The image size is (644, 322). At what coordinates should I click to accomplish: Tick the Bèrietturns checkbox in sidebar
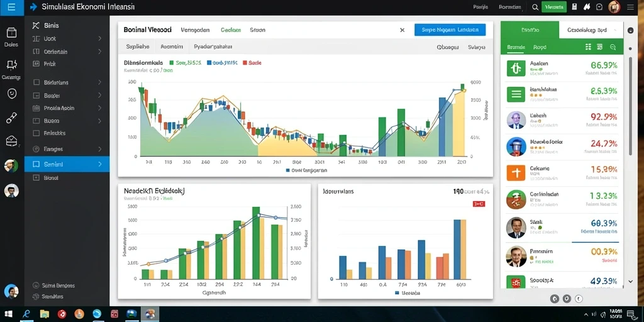click(x=36, y=82)
